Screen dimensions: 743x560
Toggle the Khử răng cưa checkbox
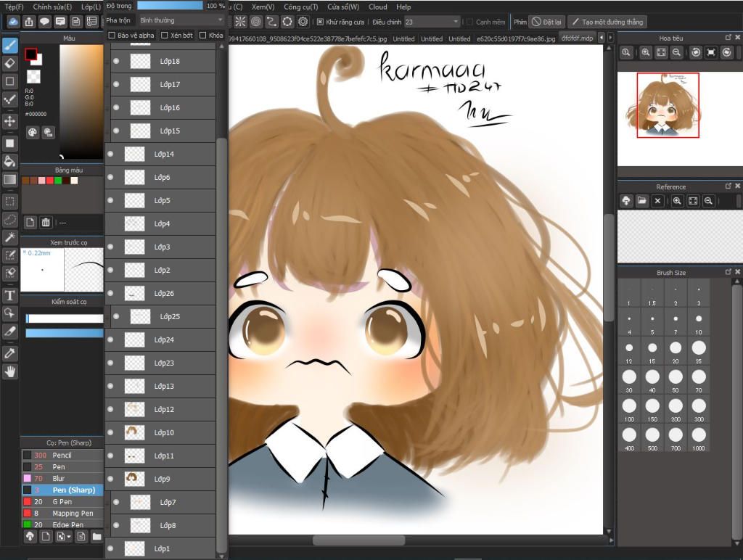(320, 22)
